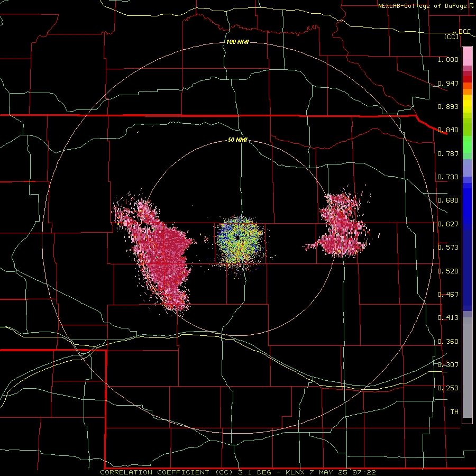The width and height of the screenshot is (476, 476).
Task: Select the 0.787 scale label
Action: [448, 153]
